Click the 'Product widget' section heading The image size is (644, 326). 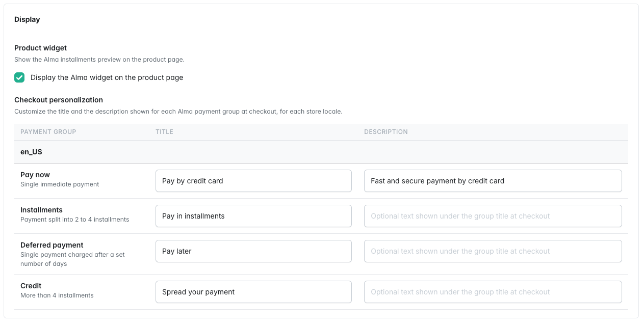pos(40,48)
